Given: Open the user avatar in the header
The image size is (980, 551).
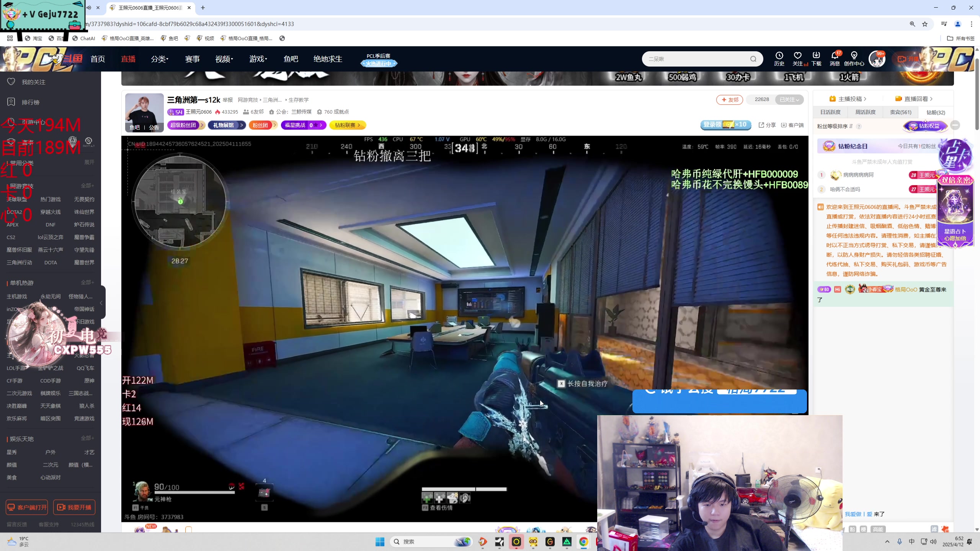Looking at the screenshot, I should point(877,59).
